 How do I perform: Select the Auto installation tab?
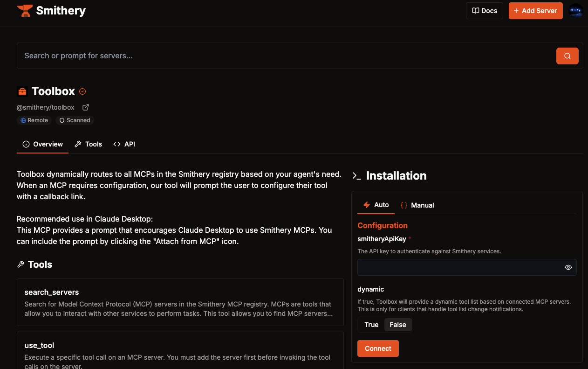(x=376, y=205)
